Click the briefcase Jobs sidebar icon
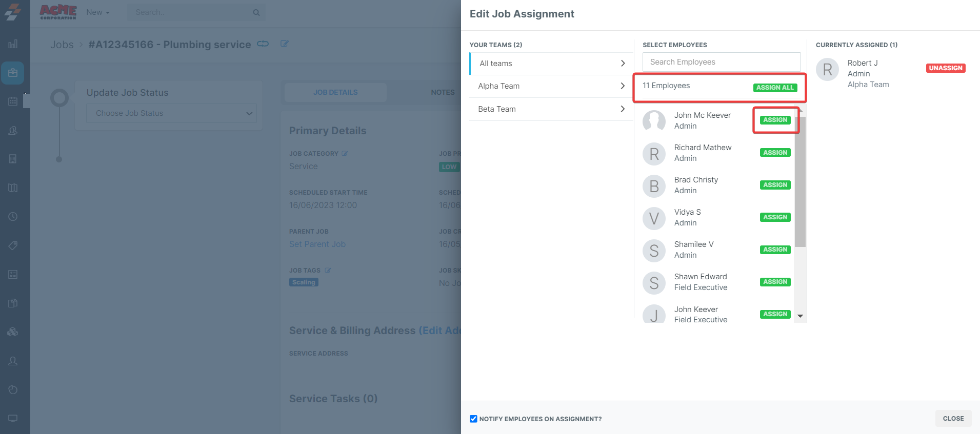This screenshot has height=434, width=980. point(13,73)
